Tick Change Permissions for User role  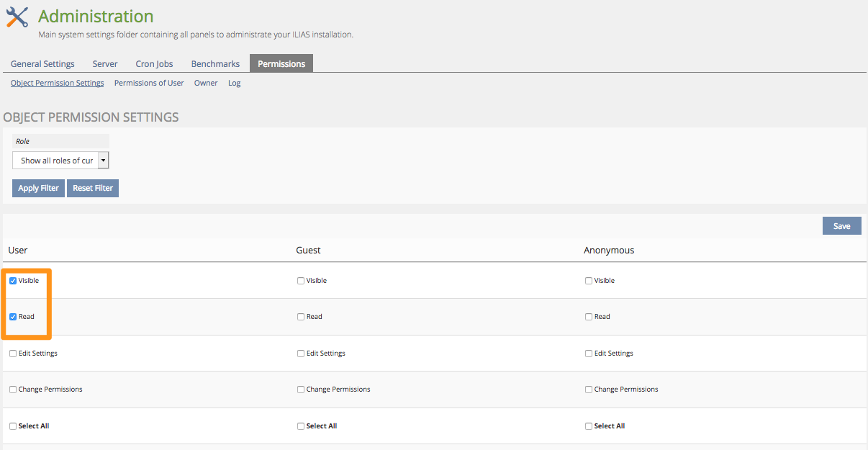(x=13, y=390)
